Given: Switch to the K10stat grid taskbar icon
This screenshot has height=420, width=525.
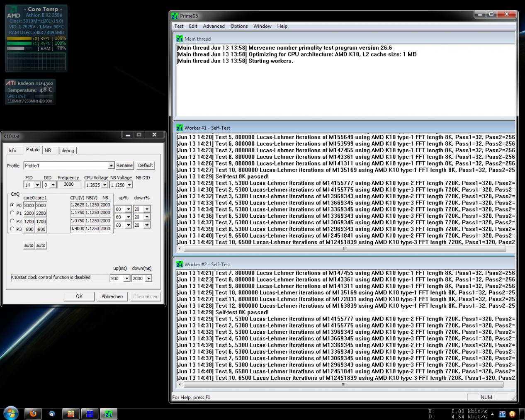Looking at the screenshot, I should 71,413.
